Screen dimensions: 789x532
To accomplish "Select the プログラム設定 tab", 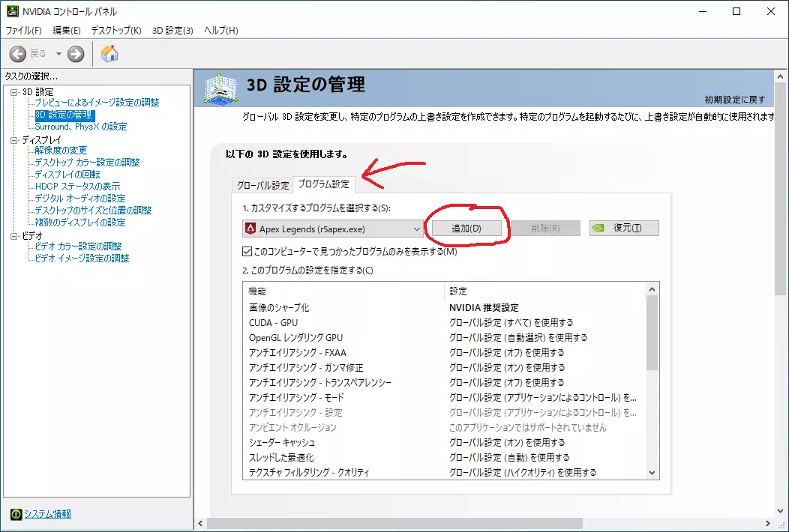I will pos(323,184).
